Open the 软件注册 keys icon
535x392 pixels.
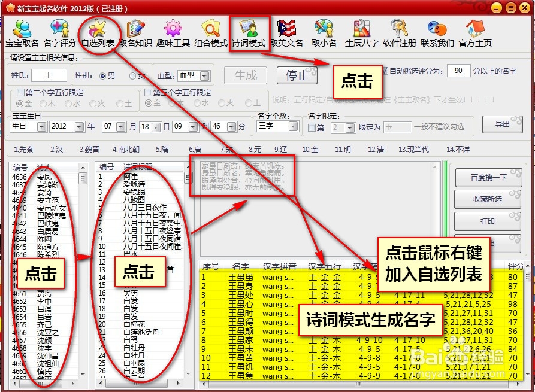click(400, 34)
